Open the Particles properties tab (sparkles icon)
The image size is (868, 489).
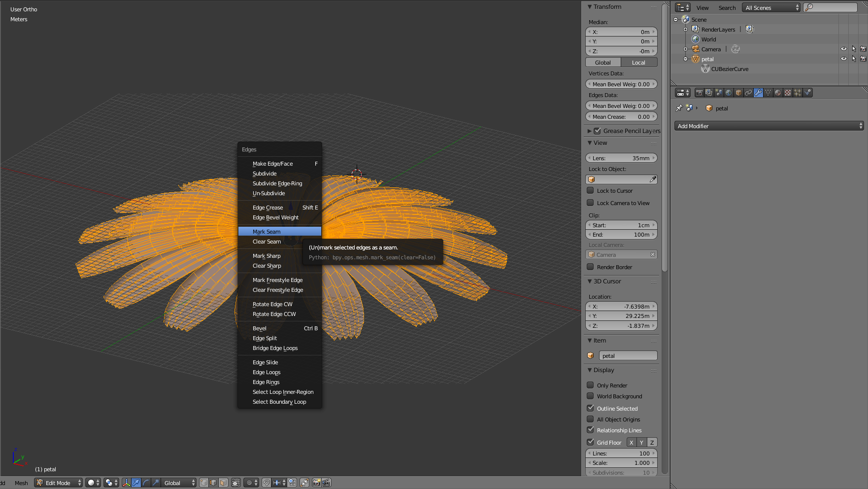coord(798,93)
